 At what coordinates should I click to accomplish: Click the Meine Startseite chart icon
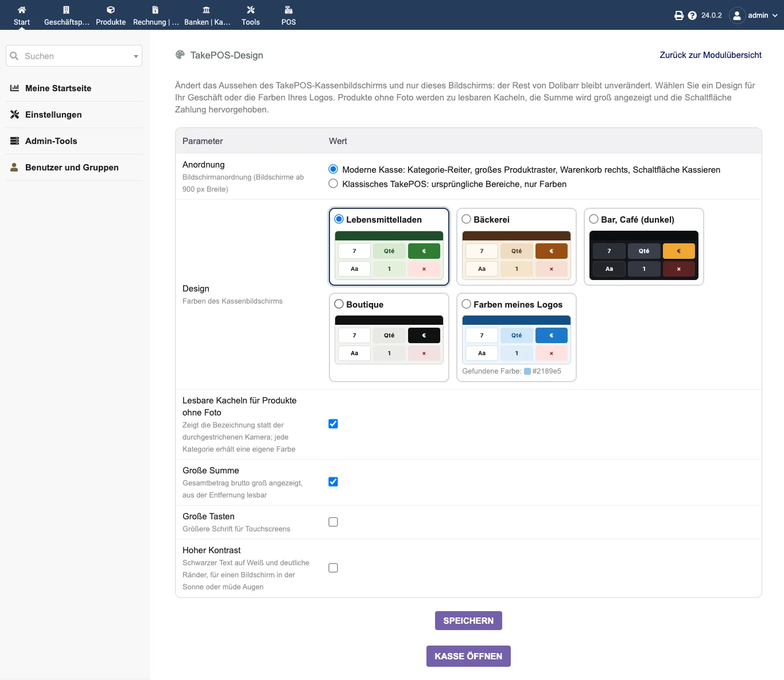tap(15, 88)
